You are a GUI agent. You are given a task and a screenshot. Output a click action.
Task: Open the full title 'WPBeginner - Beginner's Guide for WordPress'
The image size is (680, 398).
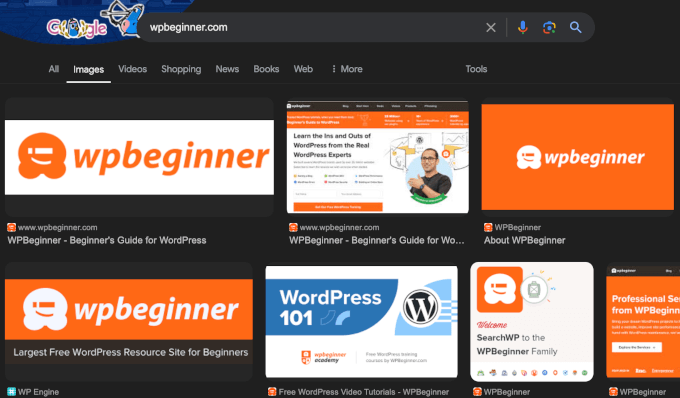[107, 240]
